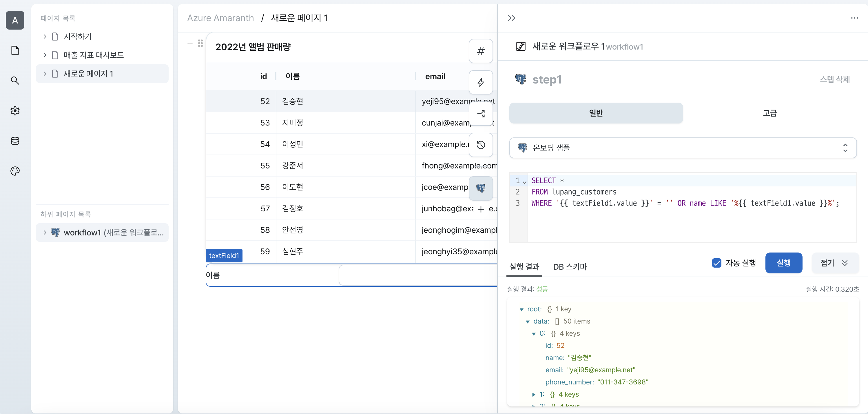The image size is (868, 414).
Task: Switch to the 고급 tab
Action: click(x=769, y=113)
